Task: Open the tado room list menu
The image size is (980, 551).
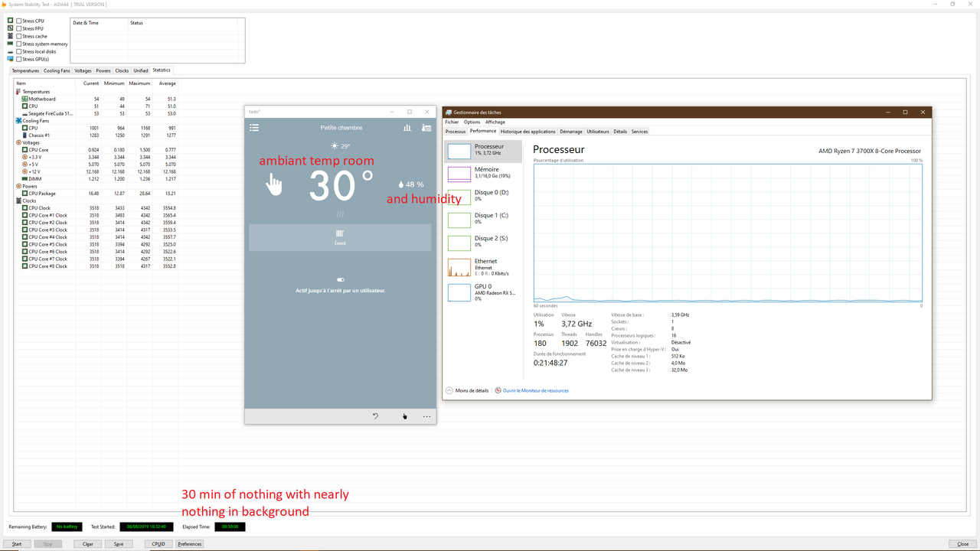Action: pyautogui.click(x=254, y=127)
